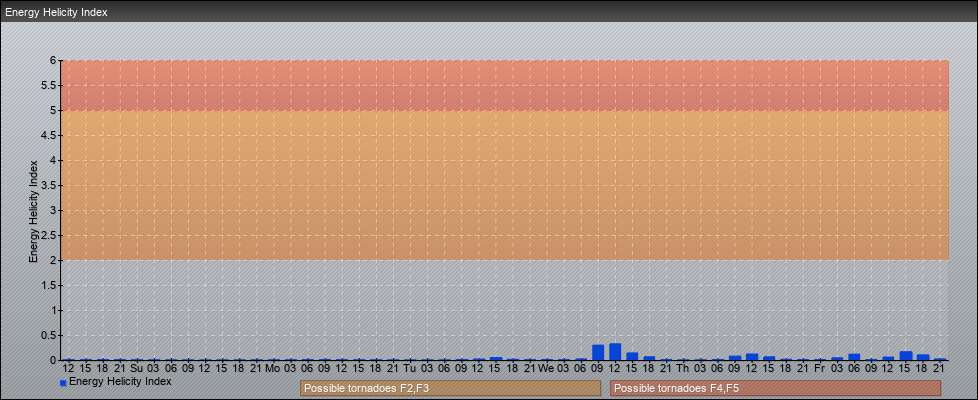Image resolution: width=978 pixels, height=400 pixels.
Task: Select the bar at Friday 03
Action: point(837,359)
